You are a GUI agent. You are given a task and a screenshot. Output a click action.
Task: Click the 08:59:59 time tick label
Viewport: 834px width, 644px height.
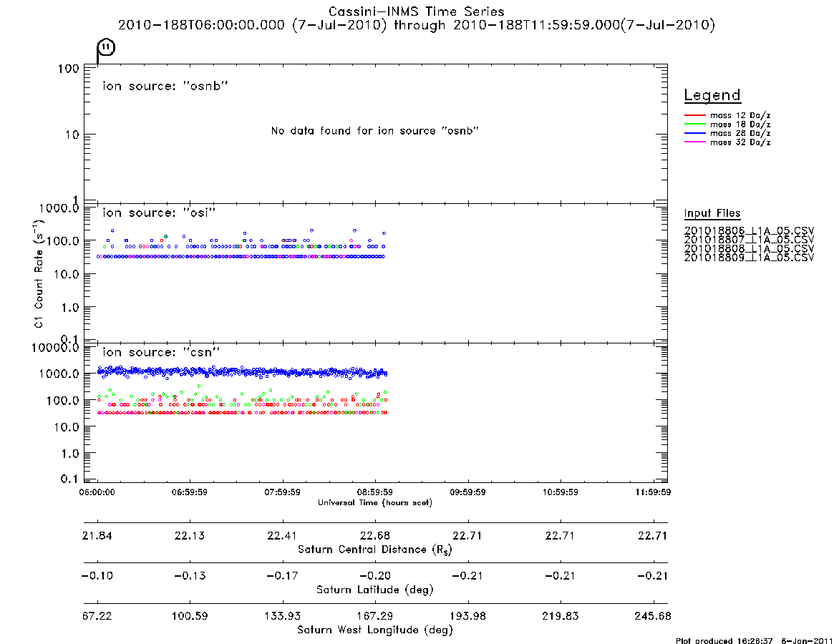(375, 492)
